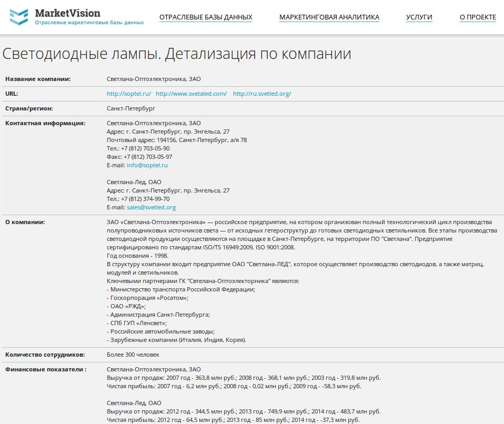Click the page heading Светодиодные лампы

coord(176,53)
